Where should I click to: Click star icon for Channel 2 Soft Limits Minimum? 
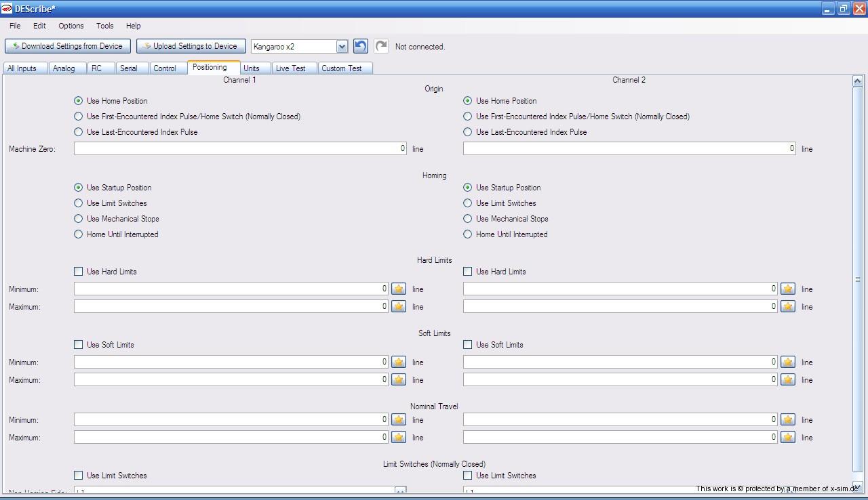pyautogui.click(x=787, y=362)
